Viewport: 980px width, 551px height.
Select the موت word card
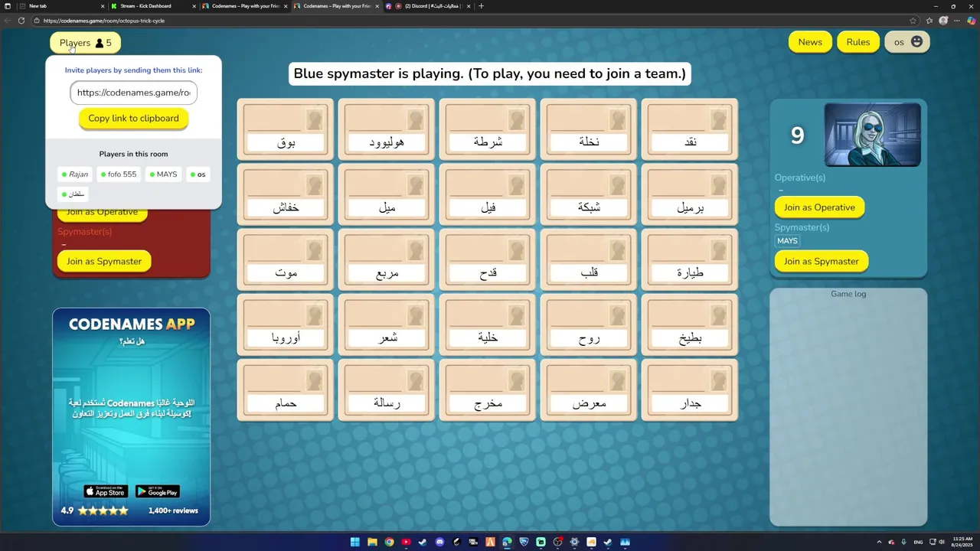point(286,259)
